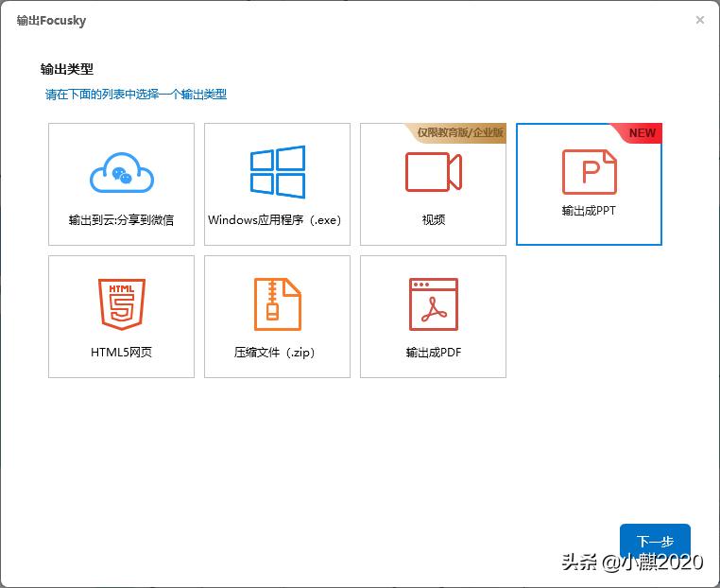The width and height of the screenshot is (720, 588).
Task: Click the 压缩文件 (.zip) label
Action: (x=275, y=353)
